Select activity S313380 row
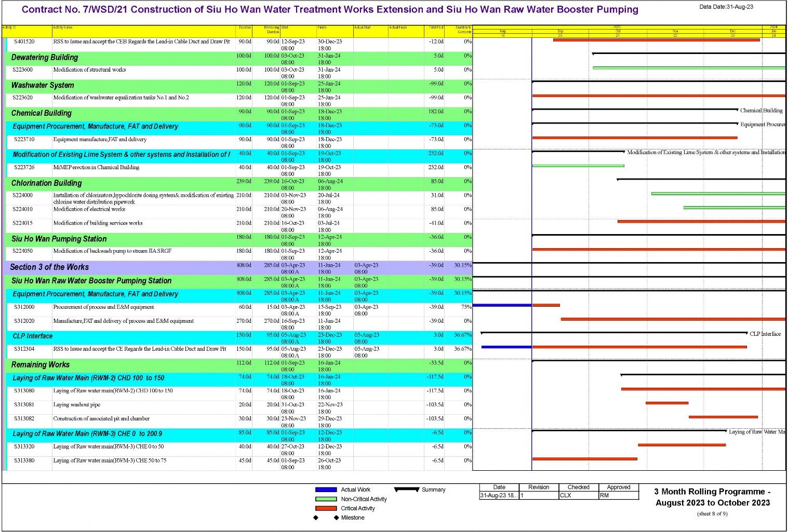Image resolution: width=788 pixels, height=532 pixels. [239, 463]
